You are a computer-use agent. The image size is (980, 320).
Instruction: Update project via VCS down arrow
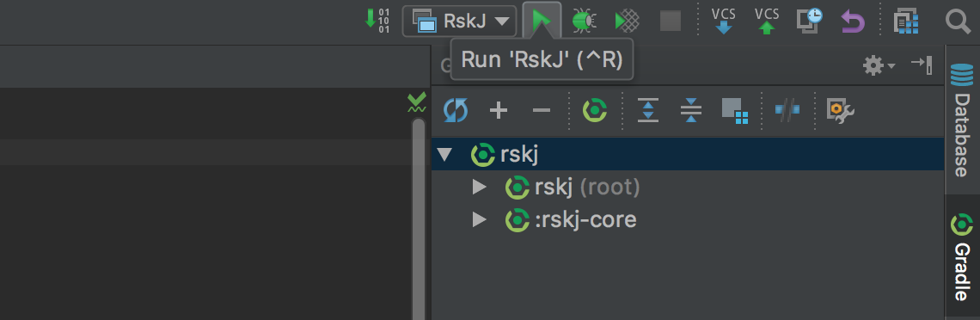click(x=724, y=22)
